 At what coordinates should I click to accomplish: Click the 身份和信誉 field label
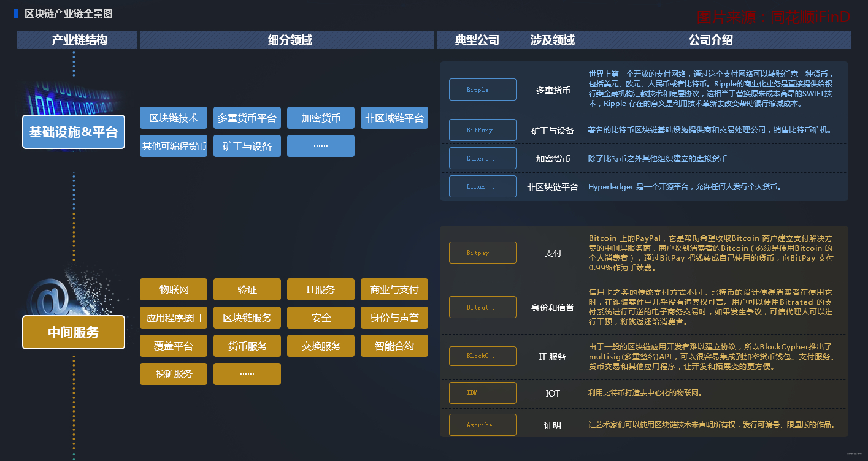coord(553,308)
